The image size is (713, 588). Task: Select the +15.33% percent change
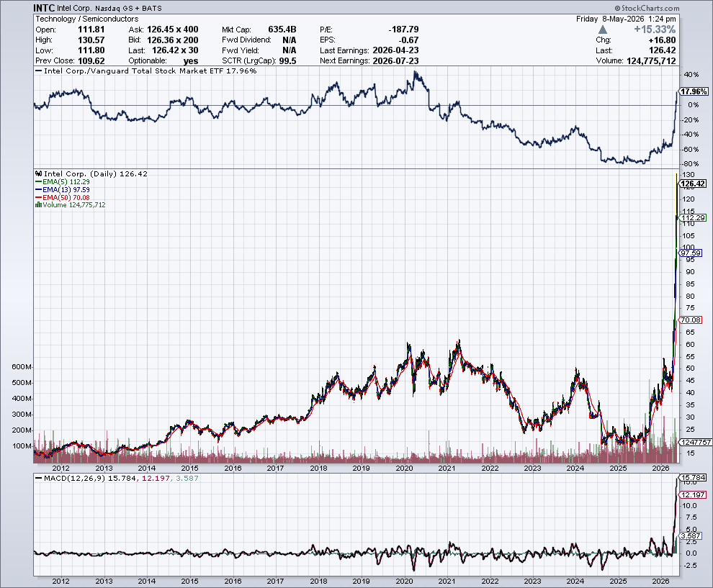[x=655, y=30]
